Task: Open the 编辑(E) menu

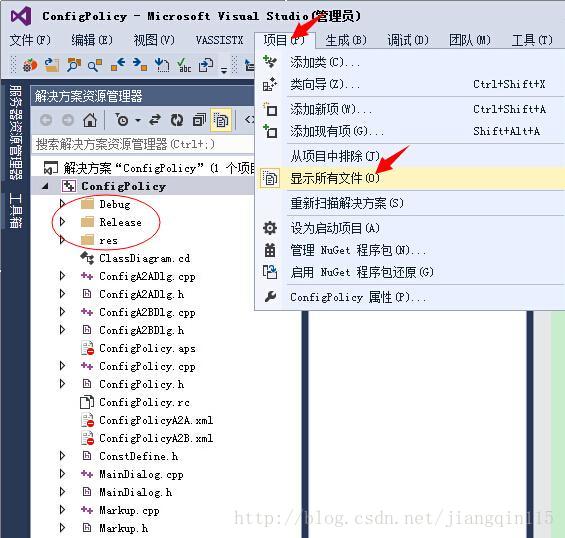Action: tap(92, 40)
